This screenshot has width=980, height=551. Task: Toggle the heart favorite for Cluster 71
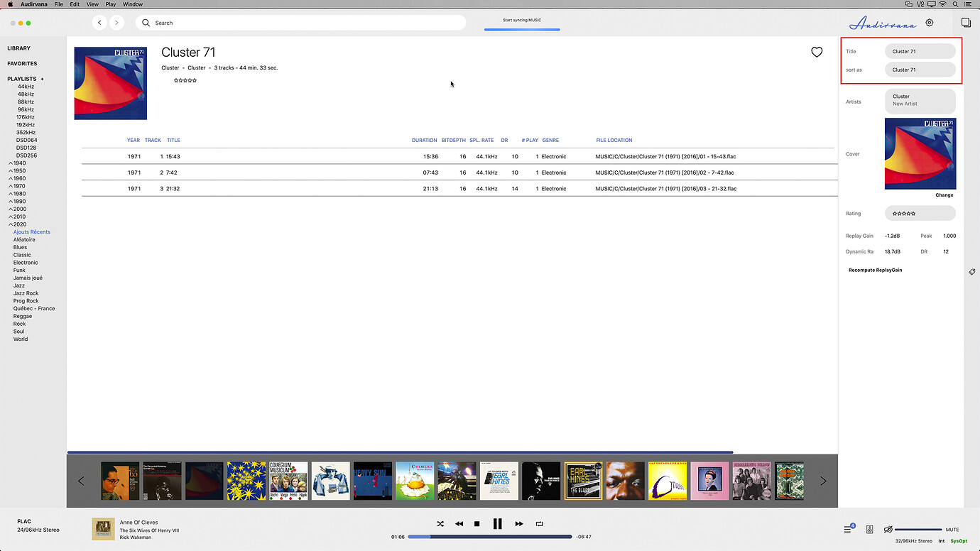point(817,52)
